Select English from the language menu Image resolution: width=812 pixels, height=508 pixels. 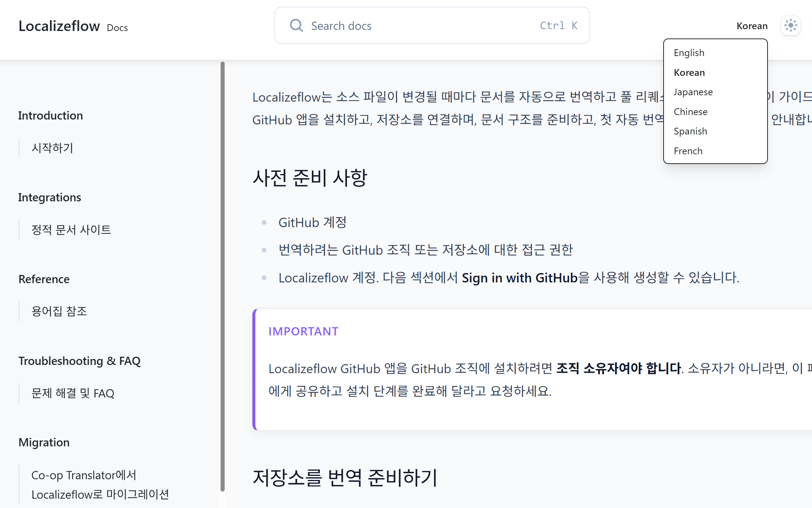(x=689, y=53)
